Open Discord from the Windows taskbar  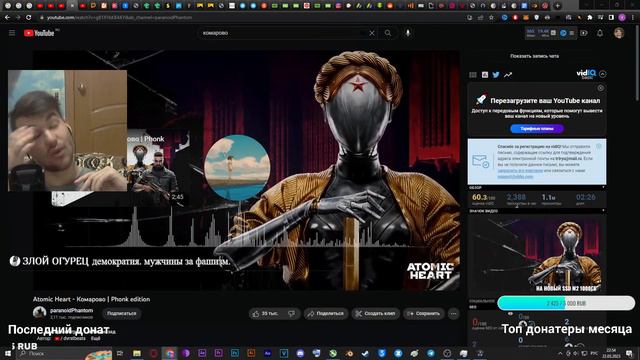click(x=300, y=353)
